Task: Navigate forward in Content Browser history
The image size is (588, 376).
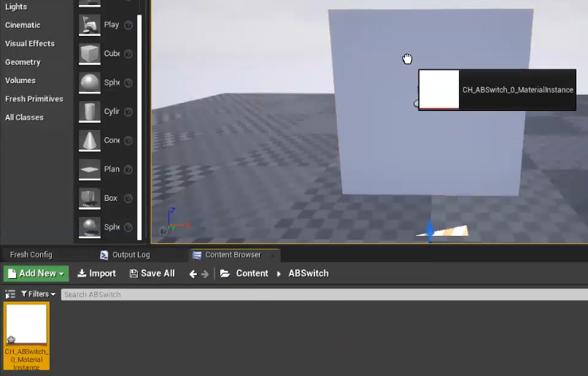Action: pyautogui.click(x=205, y=274)
